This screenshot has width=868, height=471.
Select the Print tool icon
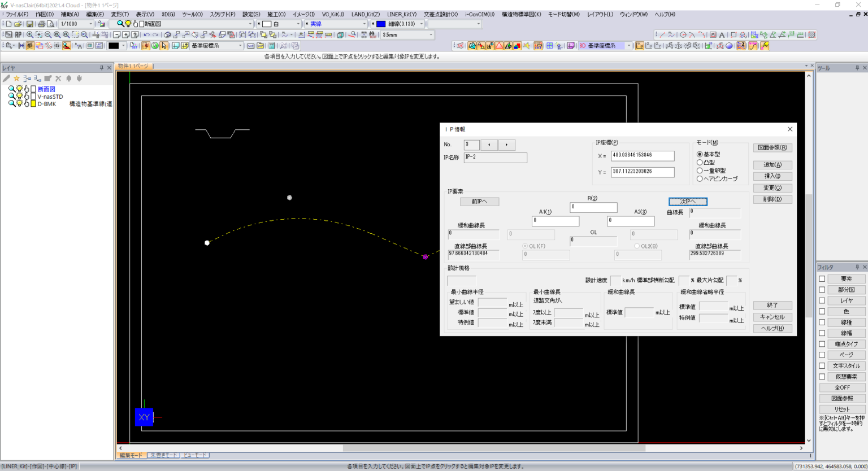(42, 24)
